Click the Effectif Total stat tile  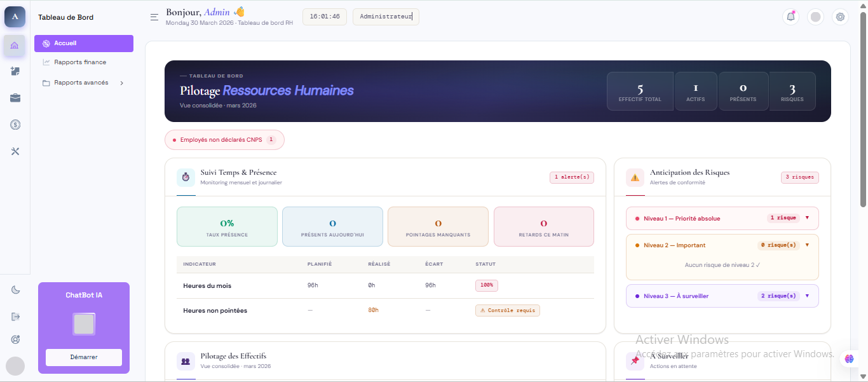[x=640, y=92]
